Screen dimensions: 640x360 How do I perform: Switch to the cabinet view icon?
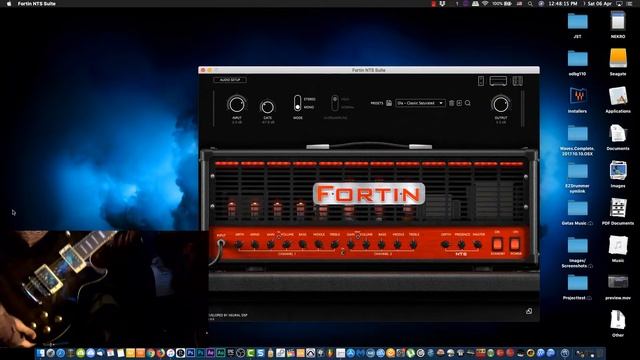click(x=518, y=81)
